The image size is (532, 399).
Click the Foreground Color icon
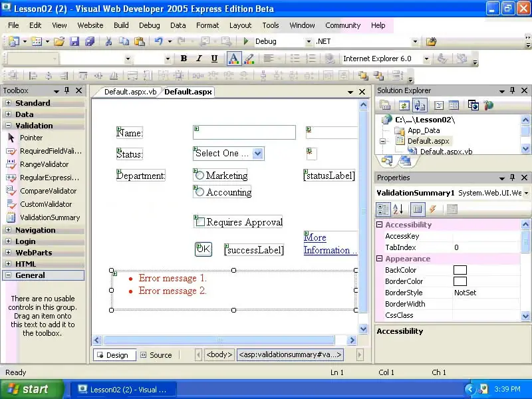(x=234, y=59)
